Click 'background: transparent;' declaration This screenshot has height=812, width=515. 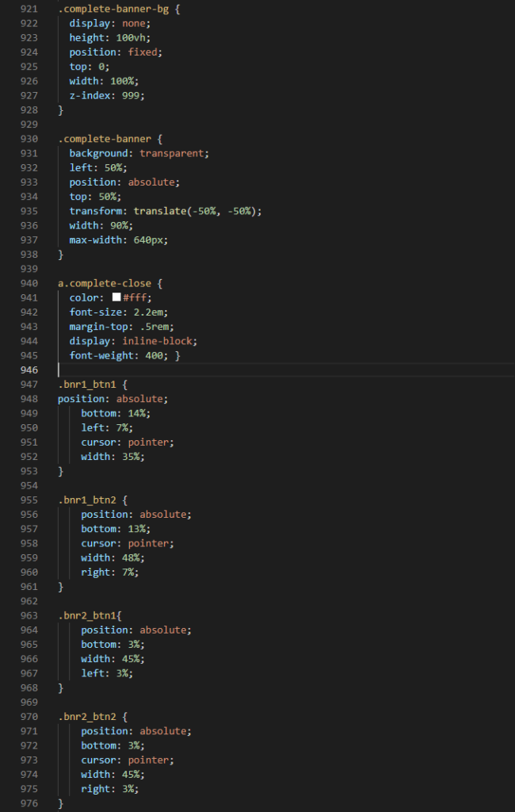[x=139, y=153]
